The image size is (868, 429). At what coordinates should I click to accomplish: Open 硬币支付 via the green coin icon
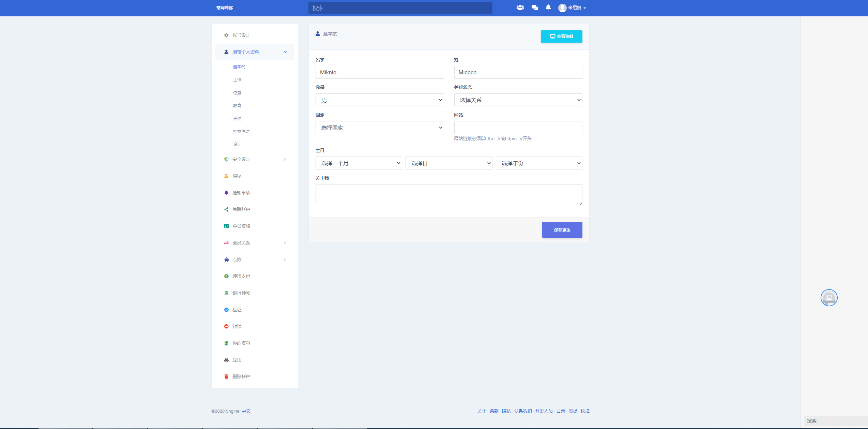[x=226, y=276]
